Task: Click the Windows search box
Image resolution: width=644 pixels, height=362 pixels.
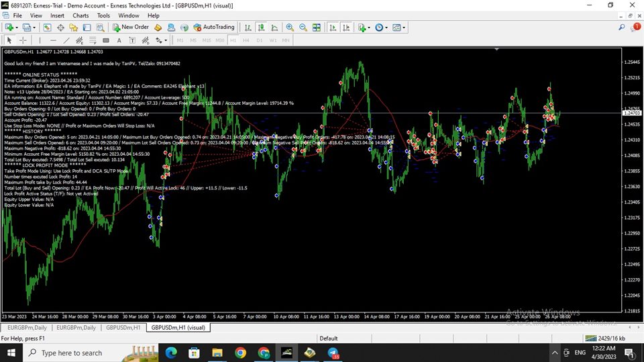Action: 91,353
